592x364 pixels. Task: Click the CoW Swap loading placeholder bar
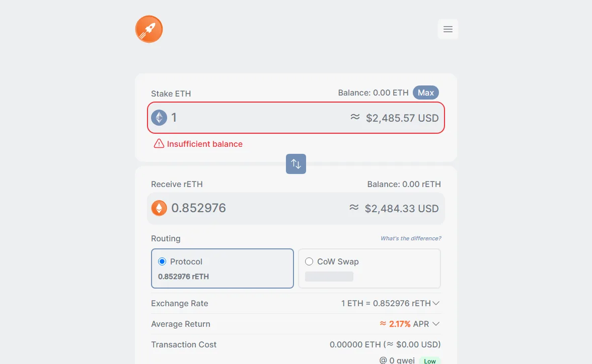pyautogui.click(x=329, y=277)
